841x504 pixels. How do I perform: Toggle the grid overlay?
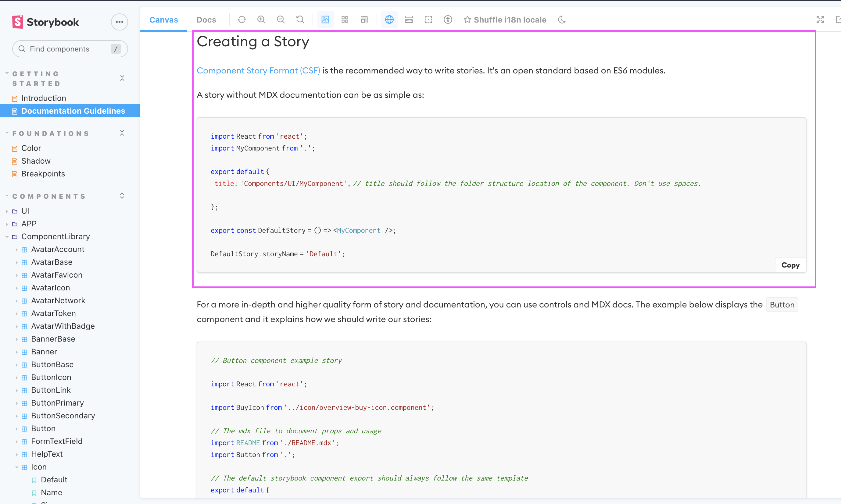tap(345, 20)
